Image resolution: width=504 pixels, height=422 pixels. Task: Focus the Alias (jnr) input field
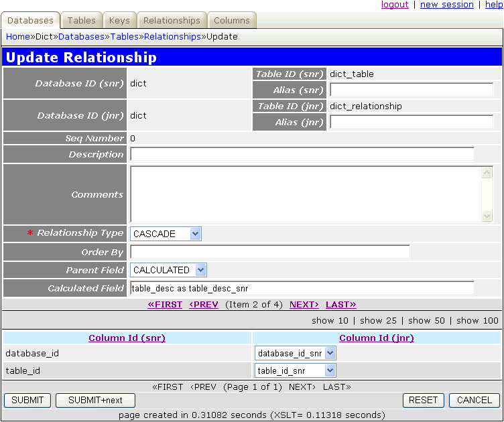(x=412, y=122)
